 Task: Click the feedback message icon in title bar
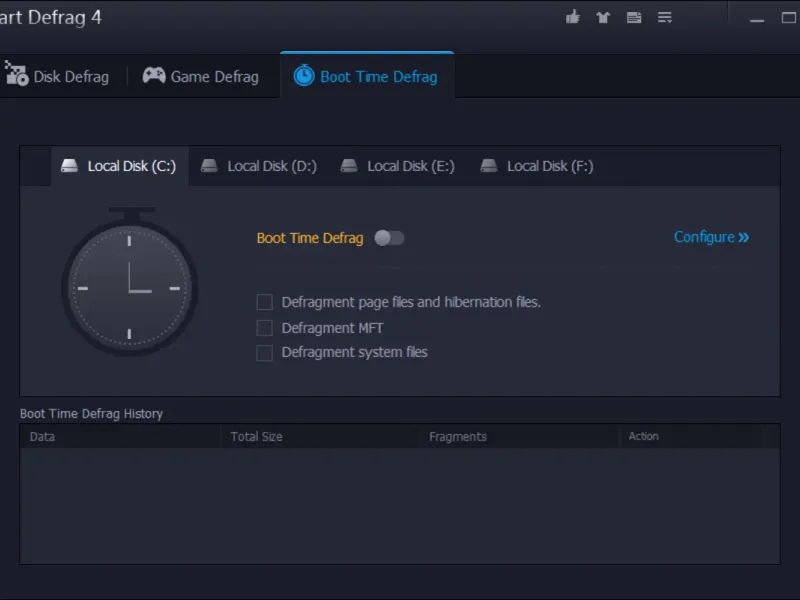click(634, 18)
